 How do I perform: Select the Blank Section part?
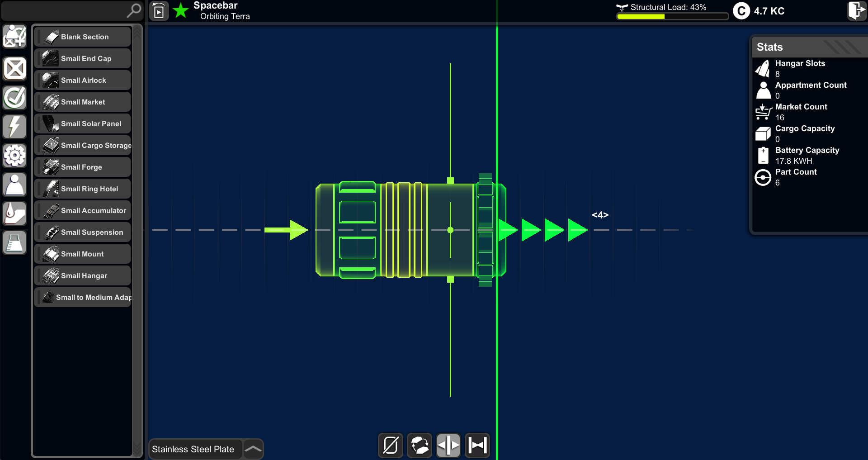[x=83, y=37]
